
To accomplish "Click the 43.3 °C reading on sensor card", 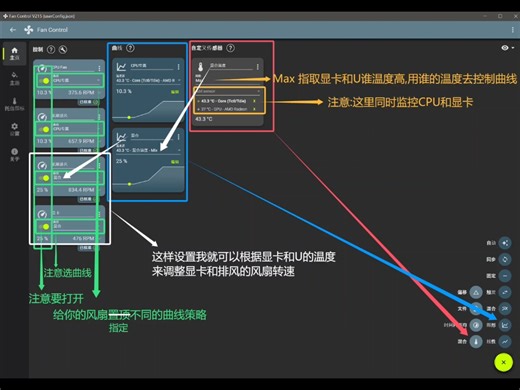I will point(204,119).
